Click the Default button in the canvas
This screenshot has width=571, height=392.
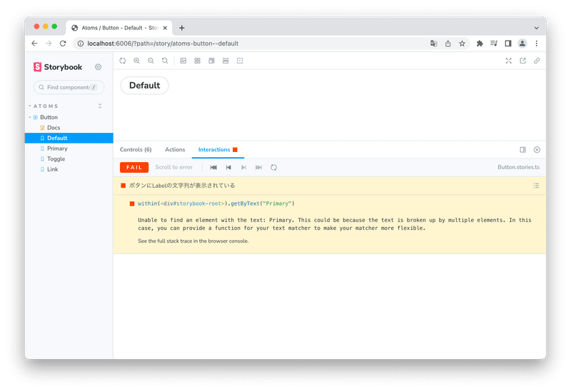point(145,86)
